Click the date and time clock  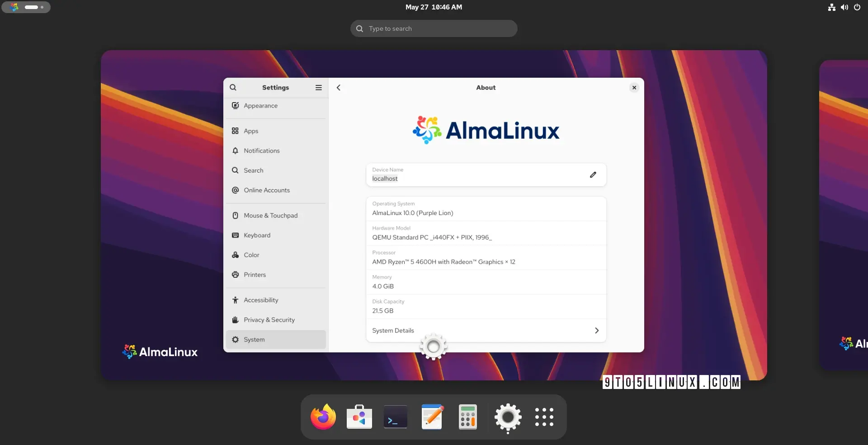coord(434,7)
